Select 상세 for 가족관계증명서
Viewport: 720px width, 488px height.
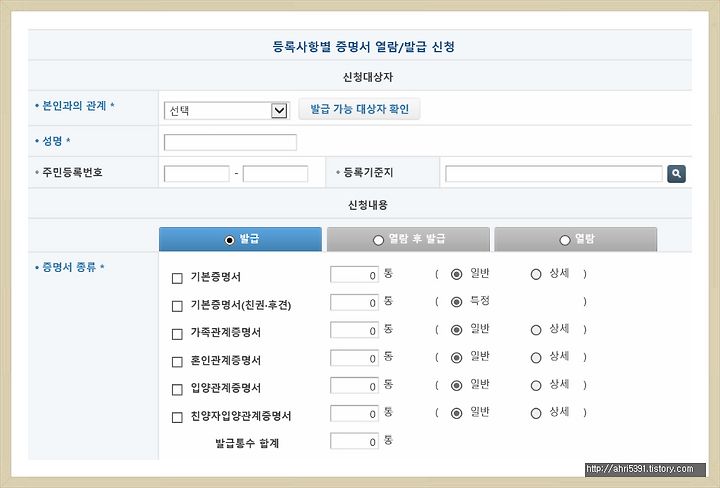click(536, 330)
